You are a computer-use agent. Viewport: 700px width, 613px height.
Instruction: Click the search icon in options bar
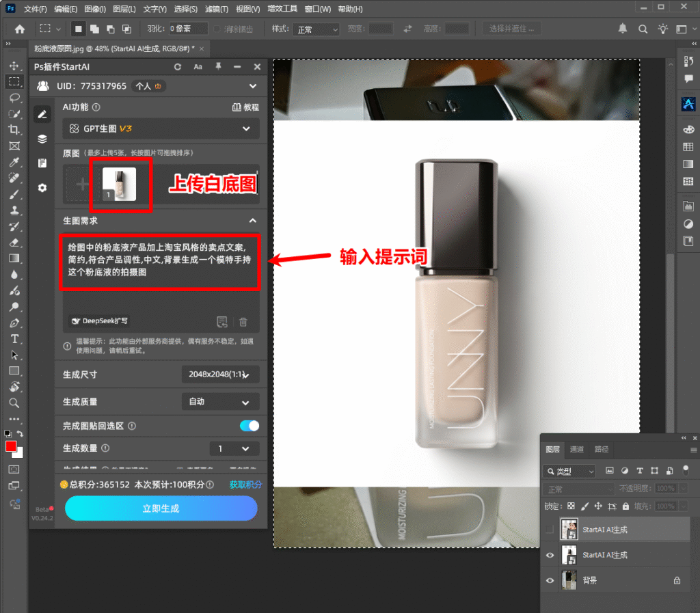click(643, 29)
